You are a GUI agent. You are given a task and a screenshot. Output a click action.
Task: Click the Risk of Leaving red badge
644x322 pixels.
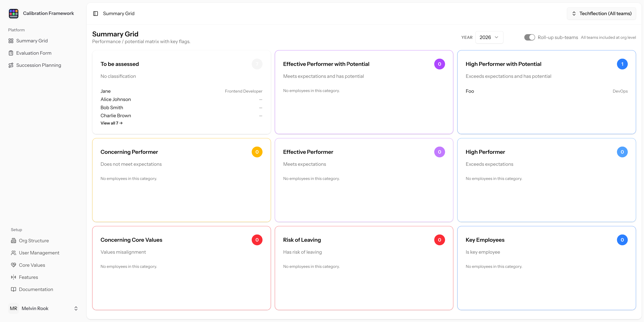[x=439, y=240]
